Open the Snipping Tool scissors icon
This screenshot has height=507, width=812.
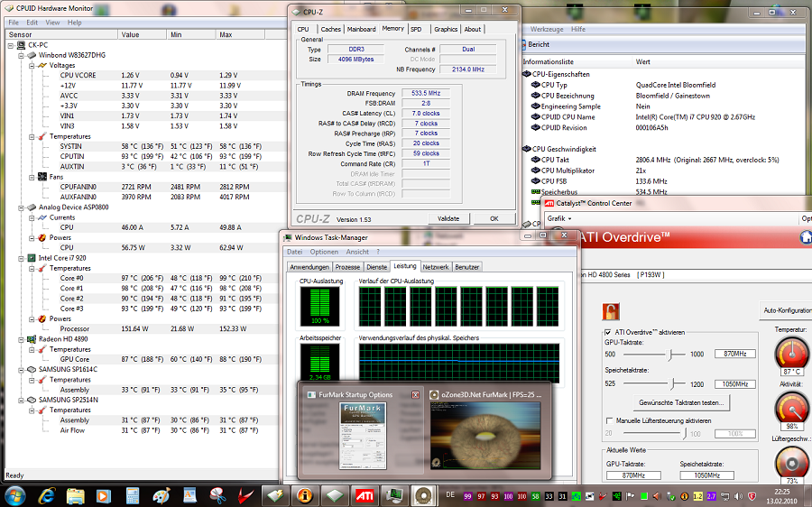point(218,496)
